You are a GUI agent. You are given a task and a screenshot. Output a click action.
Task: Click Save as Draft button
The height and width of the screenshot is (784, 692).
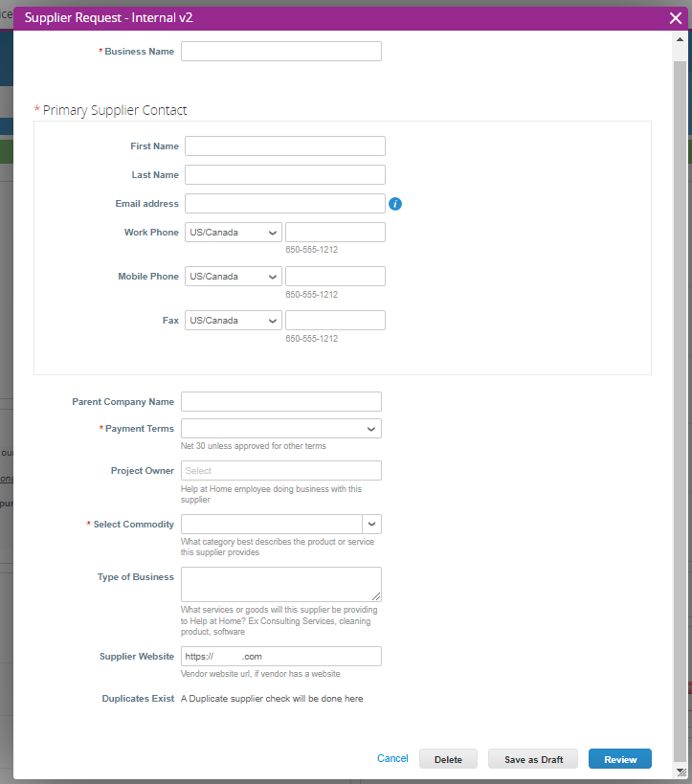pyautogui.click(x=533, y=759)
